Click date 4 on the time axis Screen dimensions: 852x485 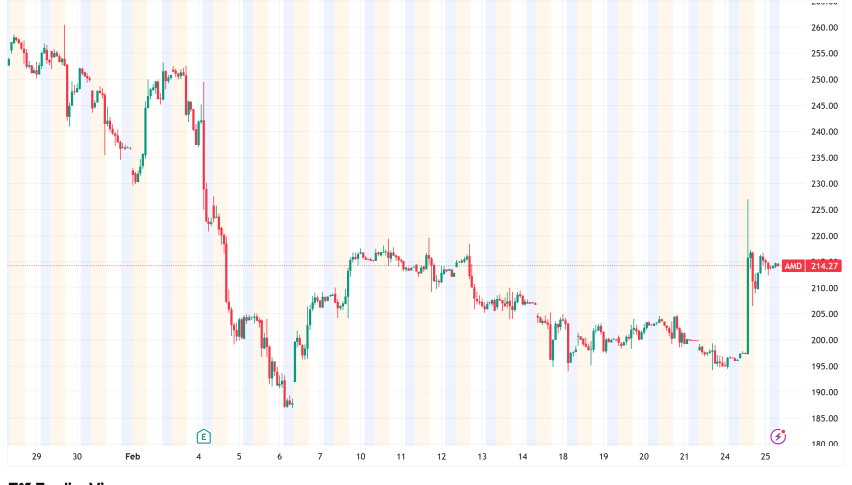pos(199,456)
